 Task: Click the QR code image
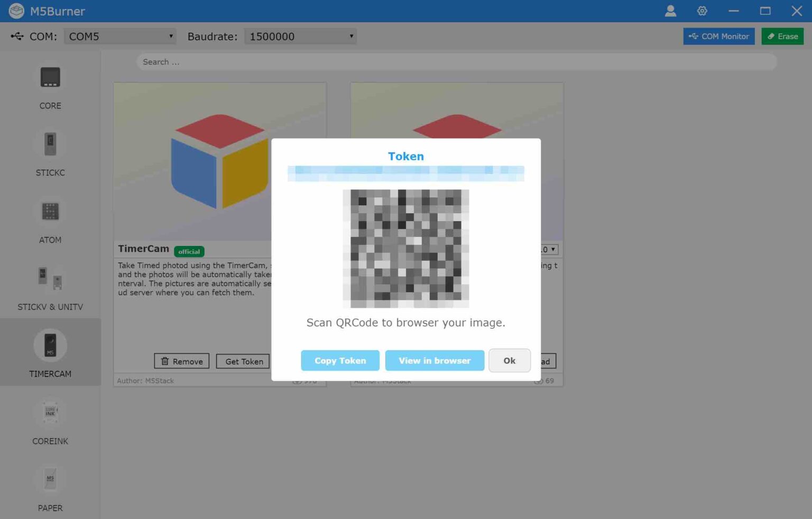(406, 248)
